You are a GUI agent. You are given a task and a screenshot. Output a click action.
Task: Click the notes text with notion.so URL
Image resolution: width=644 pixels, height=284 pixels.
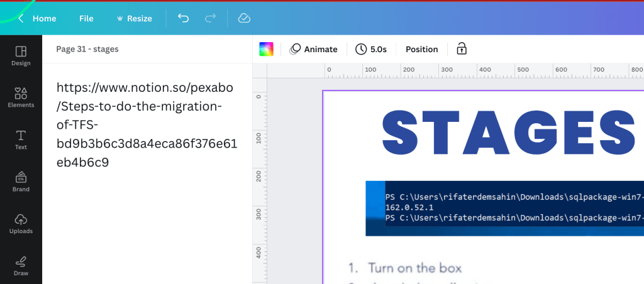point(147,125)
